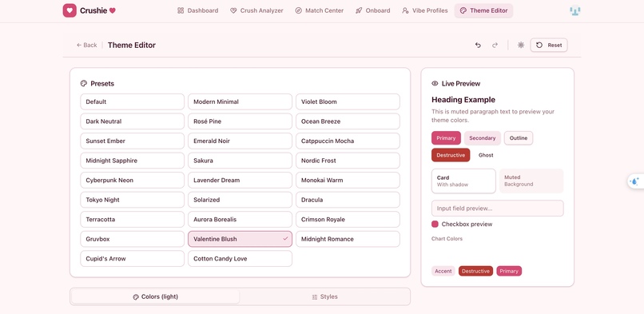Pick the Nordic Frost preset
644x314 pixels.
coord(348,161)
